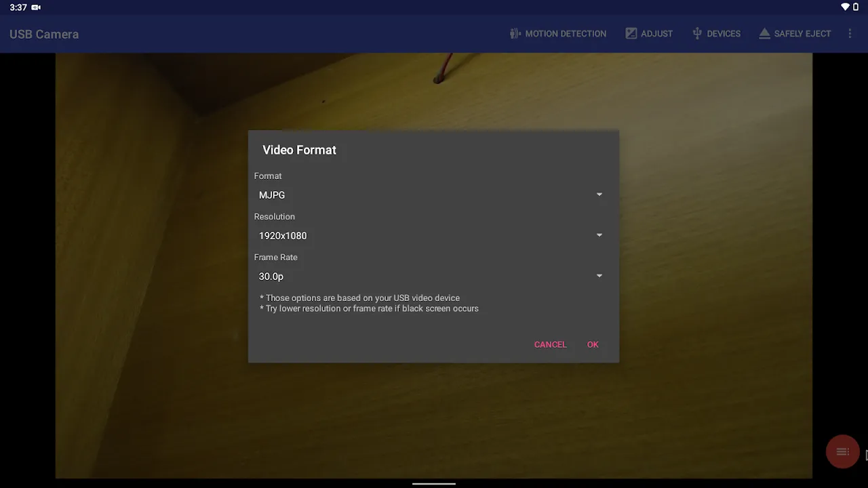
Task: Click the Adjust exposure icon
Action: [x=631, y=33]
